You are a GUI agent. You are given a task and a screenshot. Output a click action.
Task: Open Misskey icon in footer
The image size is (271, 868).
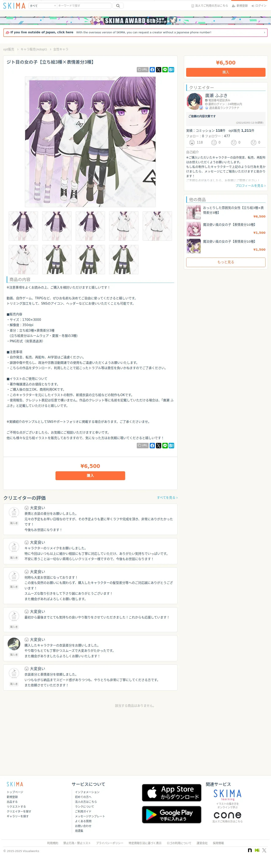(x=257, y=850)
